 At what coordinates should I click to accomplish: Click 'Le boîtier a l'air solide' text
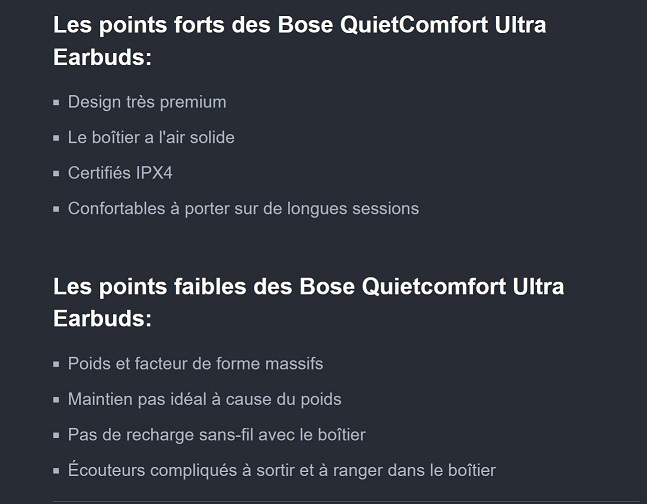pos(151,138)
